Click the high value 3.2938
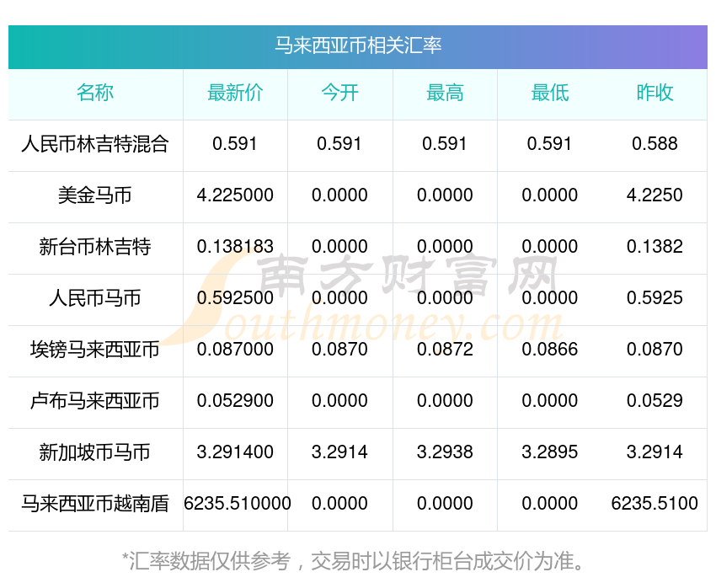The height and width of the screenshot is (588, 716). [445, 452]
